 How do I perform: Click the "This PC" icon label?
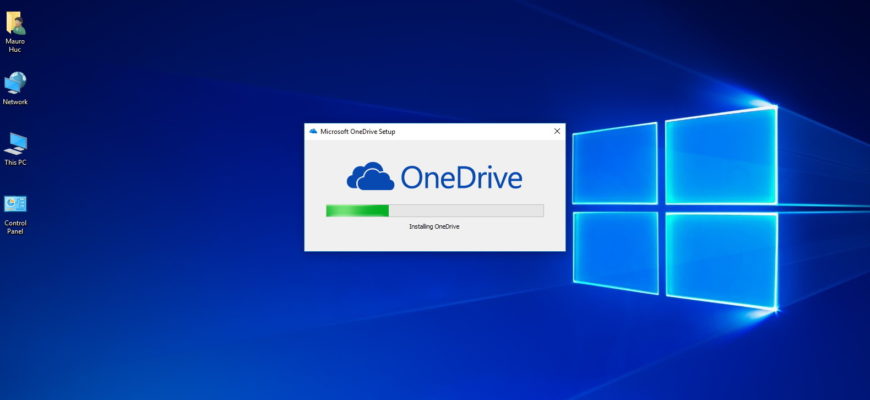tap(15, 163)
